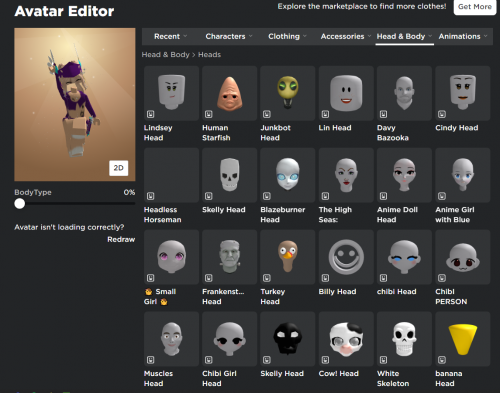Choose the Chibi Girl Head thumbnail
This screenshot has width=500, height=393.
coord(229,339)
